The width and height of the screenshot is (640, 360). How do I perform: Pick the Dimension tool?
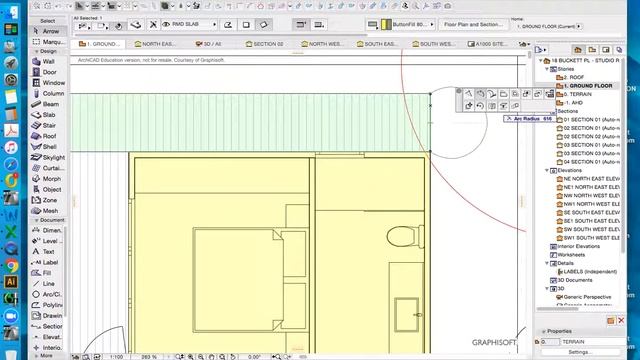pos(47,230)
